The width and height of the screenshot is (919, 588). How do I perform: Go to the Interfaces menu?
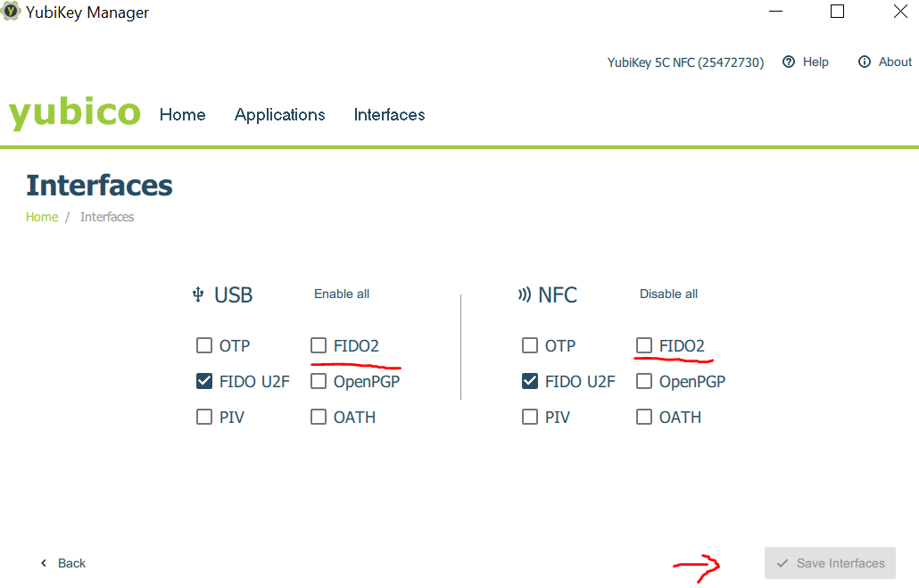[x=389, y=114]
